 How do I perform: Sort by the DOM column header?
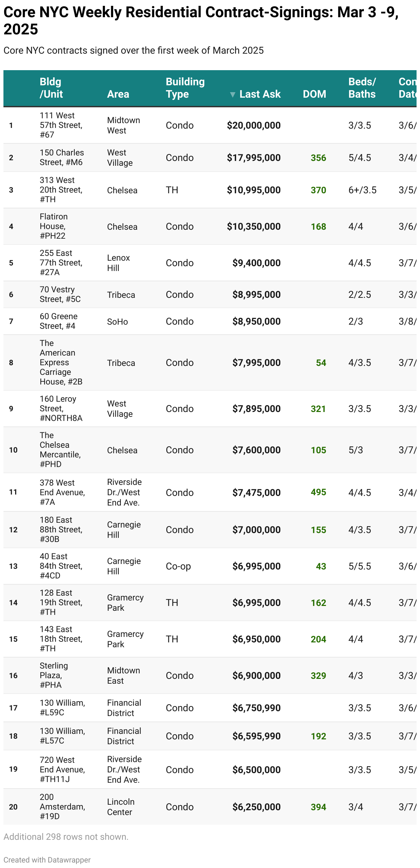314,94
